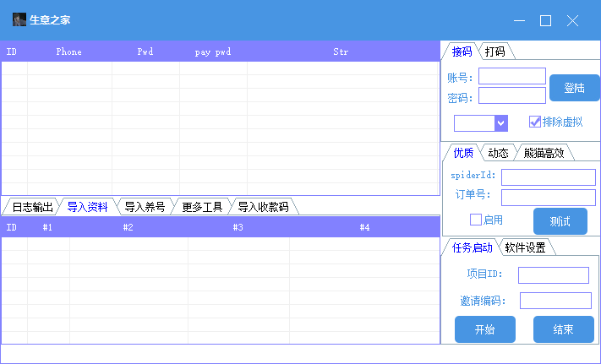Click the spiderId input field

click(x=549, y=177)
